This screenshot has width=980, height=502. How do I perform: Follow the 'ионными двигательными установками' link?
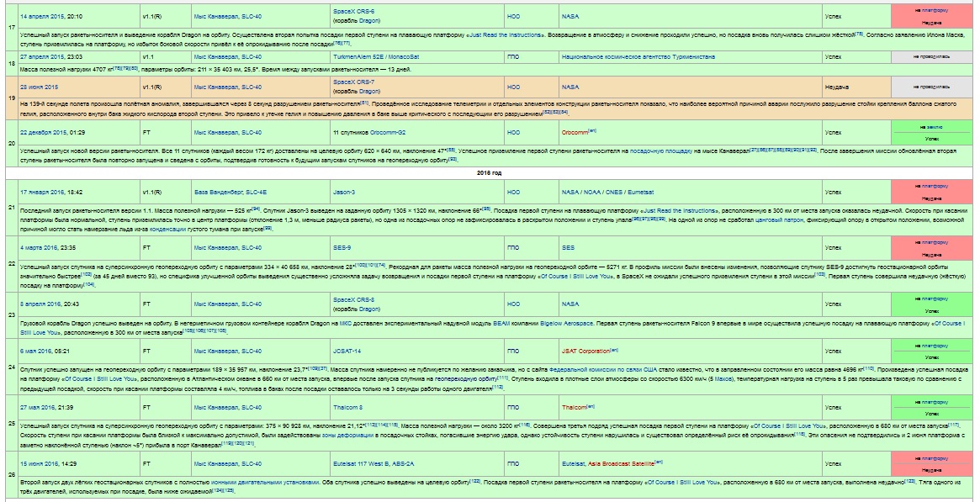(265, 482)
